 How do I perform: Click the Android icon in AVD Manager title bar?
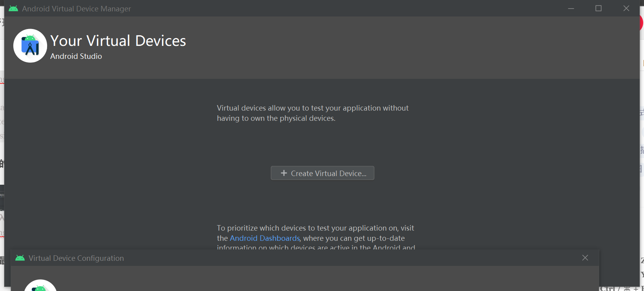coord(13,9)
